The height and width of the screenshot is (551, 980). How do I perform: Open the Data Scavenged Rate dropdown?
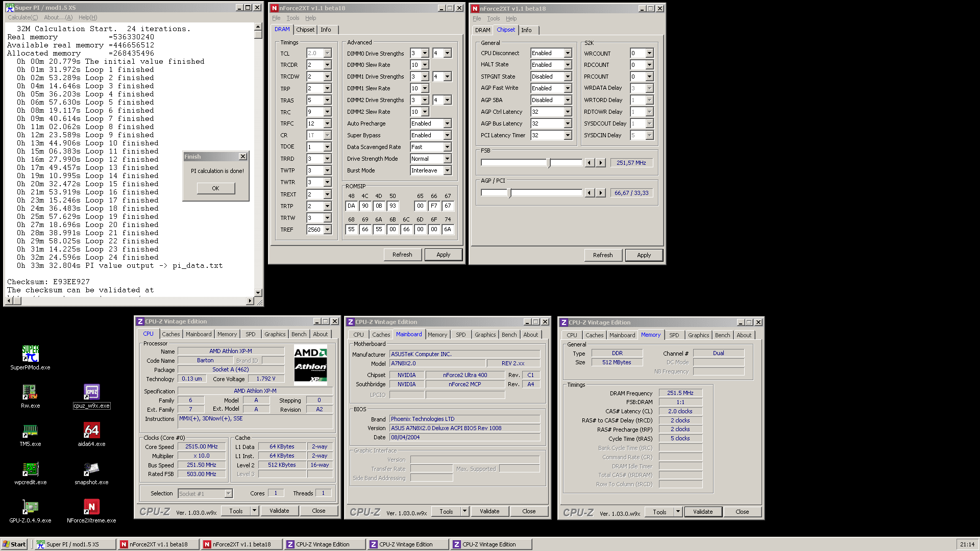click(x=447, y=147)
